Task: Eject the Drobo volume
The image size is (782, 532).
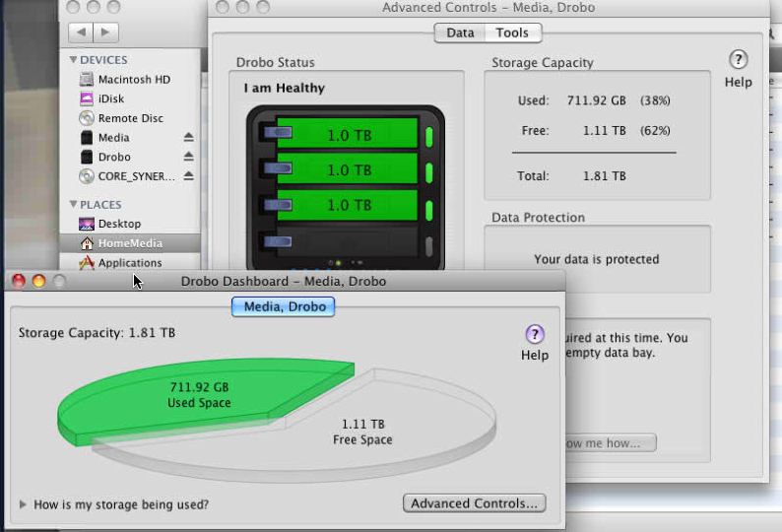Action: pyautogui.click(x=188, y=157)
